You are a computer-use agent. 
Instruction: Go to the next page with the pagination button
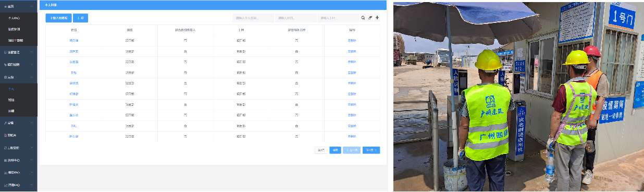pos(371,150)
